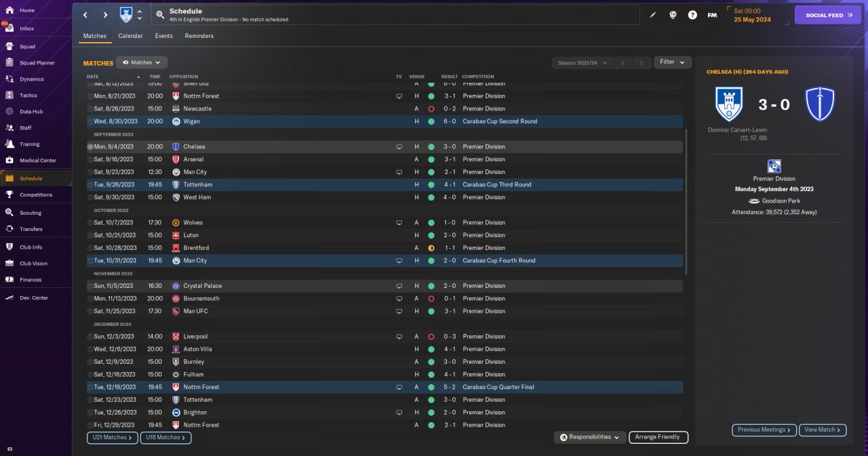This screenshot has height=456, width=868.
Task: Open the Inbox sidebar icon
Action: pos(9,28)
